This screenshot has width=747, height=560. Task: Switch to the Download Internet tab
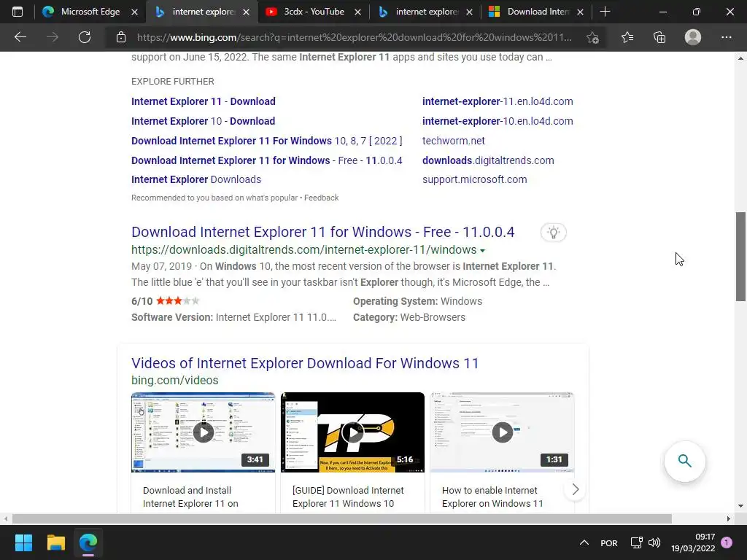click(536, 12)
